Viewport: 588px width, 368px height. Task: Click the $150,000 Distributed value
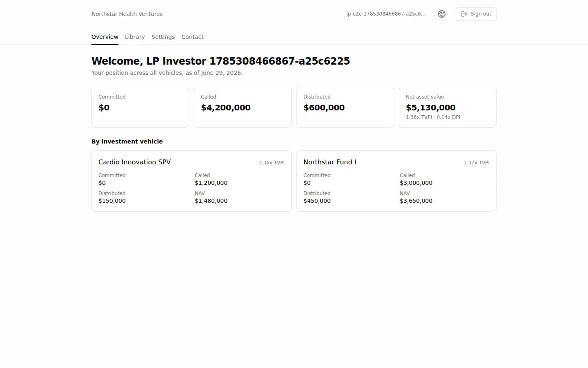click(x=112, y=201)
